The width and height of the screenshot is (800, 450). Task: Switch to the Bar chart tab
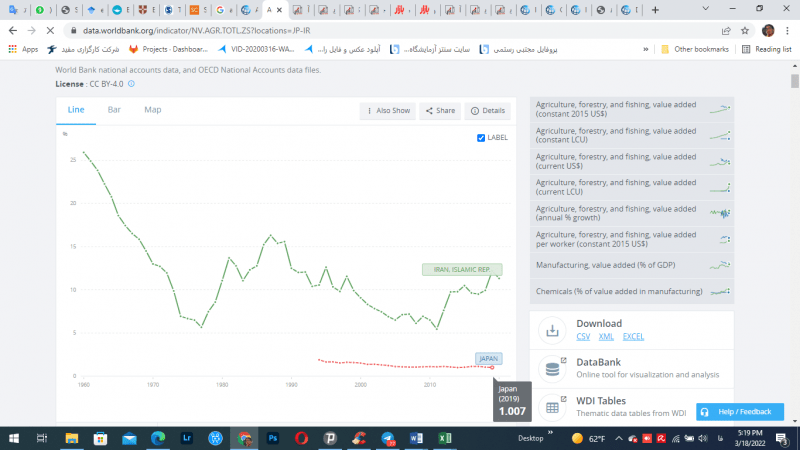click(114, 110)
